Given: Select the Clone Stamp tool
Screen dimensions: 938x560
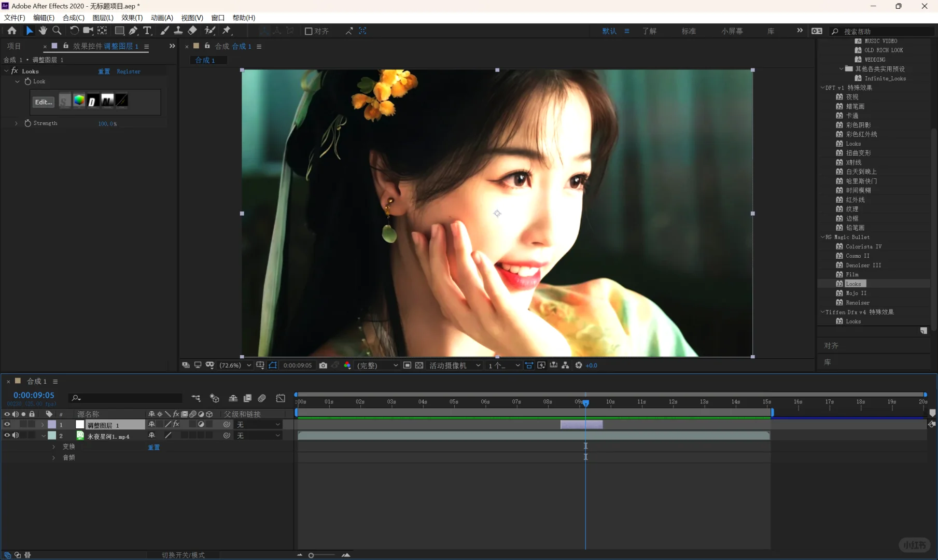Looking at the screenshot, I should tap(178, 31).
